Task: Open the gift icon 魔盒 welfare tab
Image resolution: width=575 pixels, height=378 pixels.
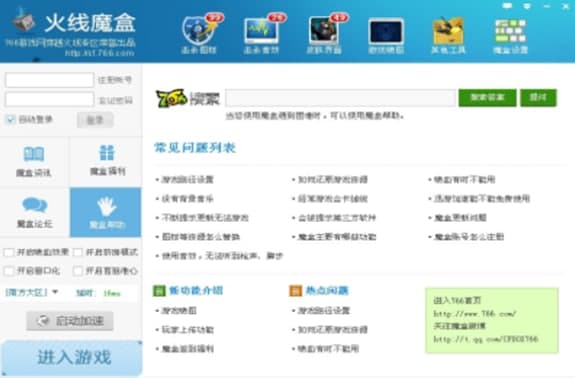Action: click(107, 161)
